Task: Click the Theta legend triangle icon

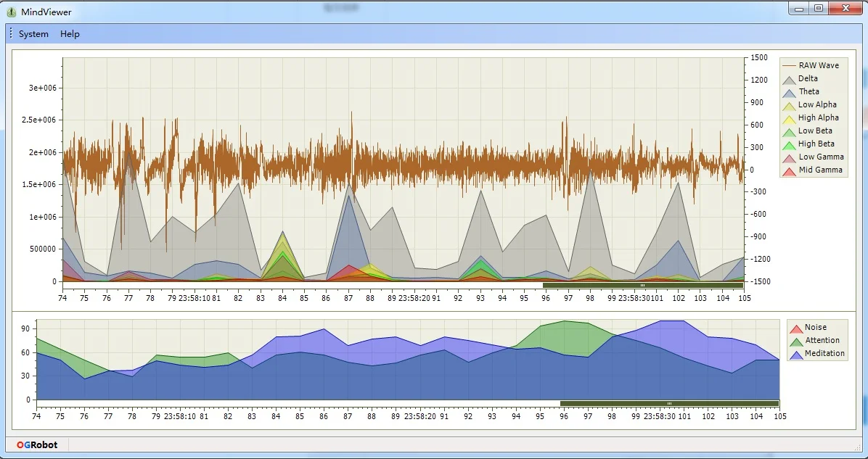Action: pos(789,92)
